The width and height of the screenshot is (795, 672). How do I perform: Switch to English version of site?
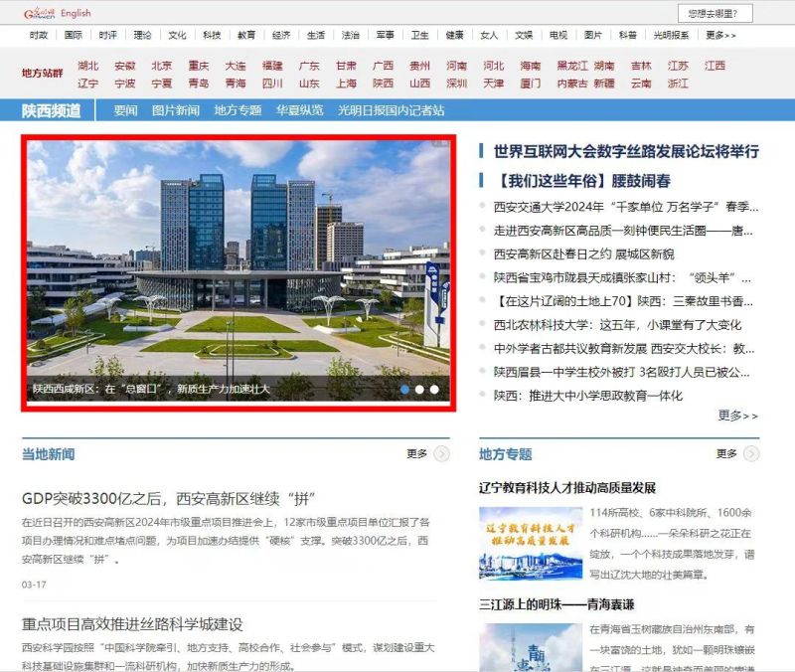(76, 13)
